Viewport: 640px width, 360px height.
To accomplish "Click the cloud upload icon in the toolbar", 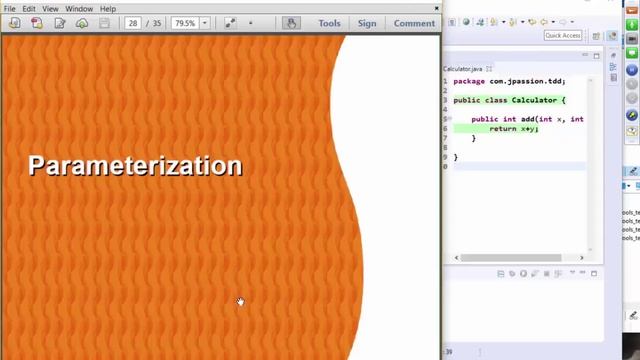I will click(82, 23).
